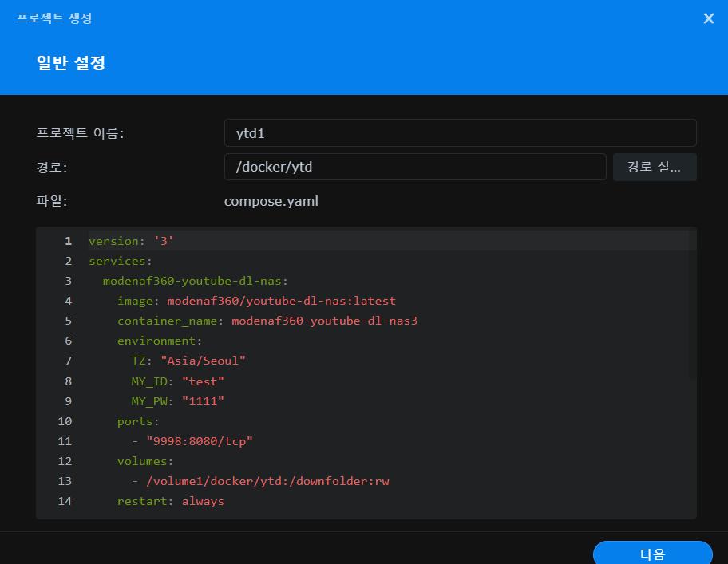Proceed with the 다음 button
Image resolution: width=728 pixels, height=564 pixels.
click(652, 554)
